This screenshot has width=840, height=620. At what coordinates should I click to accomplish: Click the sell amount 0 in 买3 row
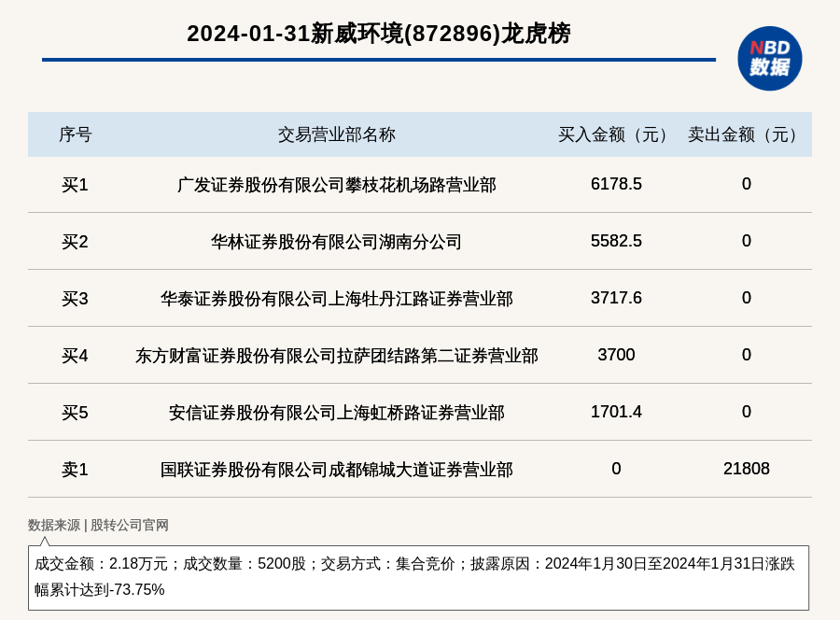point(747,298)
